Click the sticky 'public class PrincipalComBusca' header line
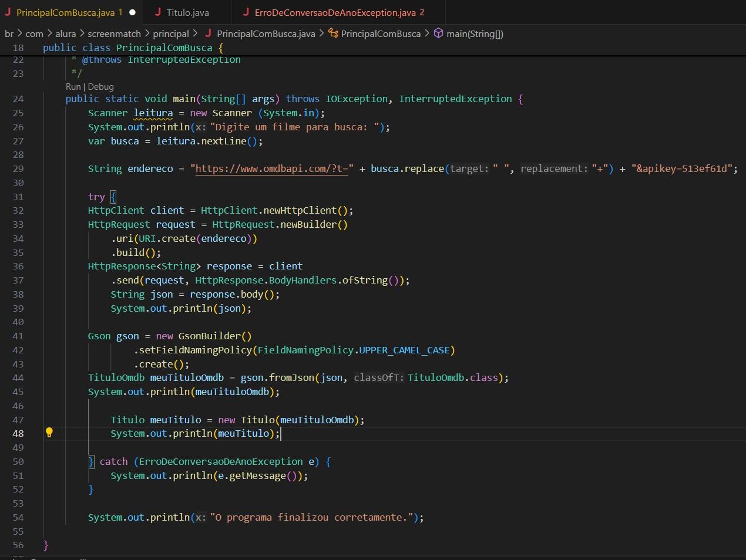The height and width of the screenshot is (560, 746). (133, 48)
